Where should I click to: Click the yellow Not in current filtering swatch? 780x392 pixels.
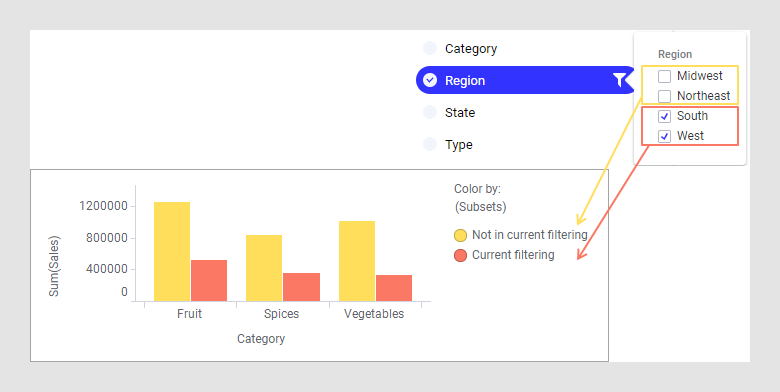(x=461, y=235)
